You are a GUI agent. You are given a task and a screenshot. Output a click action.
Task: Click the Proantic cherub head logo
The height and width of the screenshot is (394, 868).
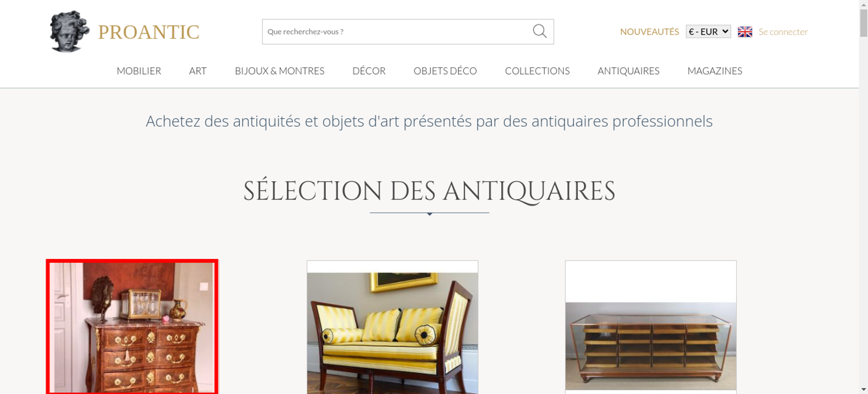coord(69,31)
